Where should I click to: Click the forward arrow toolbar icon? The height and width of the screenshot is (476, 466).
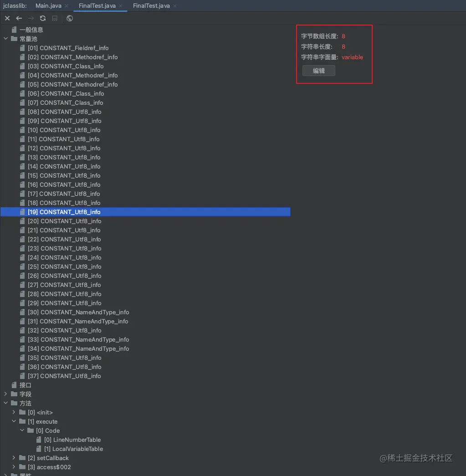(x=31, y=18)
